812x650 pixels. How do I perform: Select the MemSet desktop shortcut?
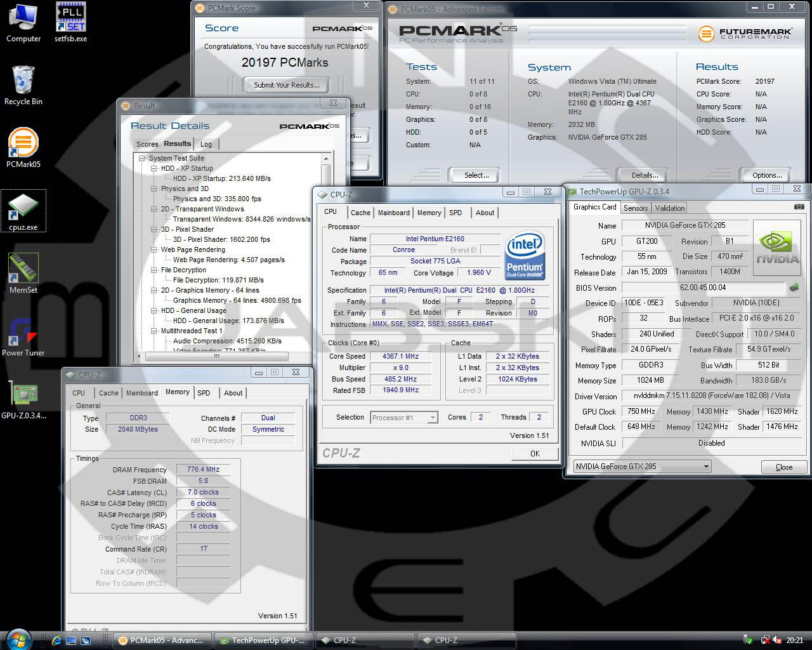point(23,273)
